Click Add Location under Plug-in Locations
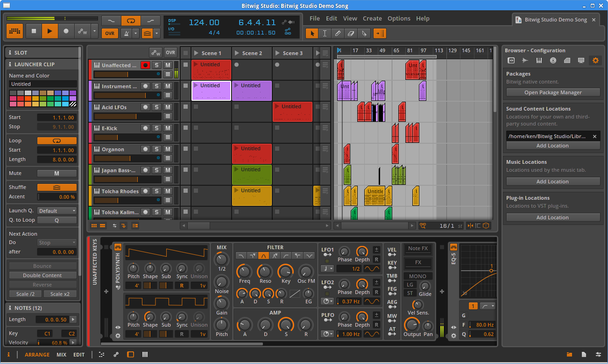Image resolution: width=608 pixels, height=364 pixels. click(x=553, y=217)
